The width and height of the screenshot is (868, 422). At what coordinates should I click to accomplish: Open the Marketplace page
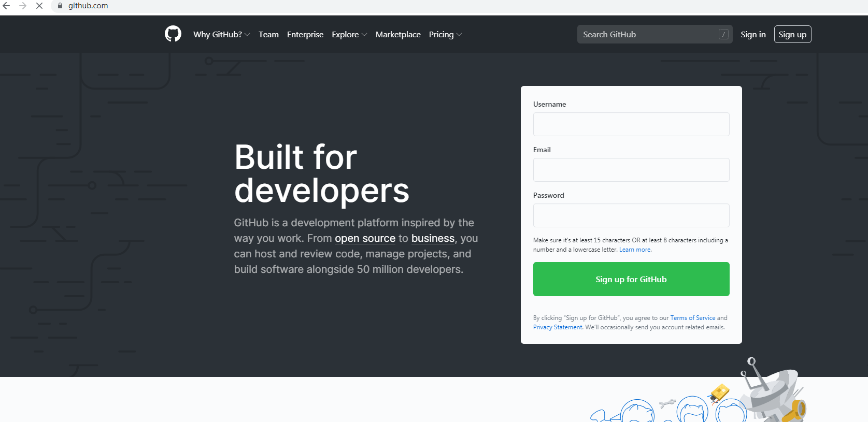(398, 34)
